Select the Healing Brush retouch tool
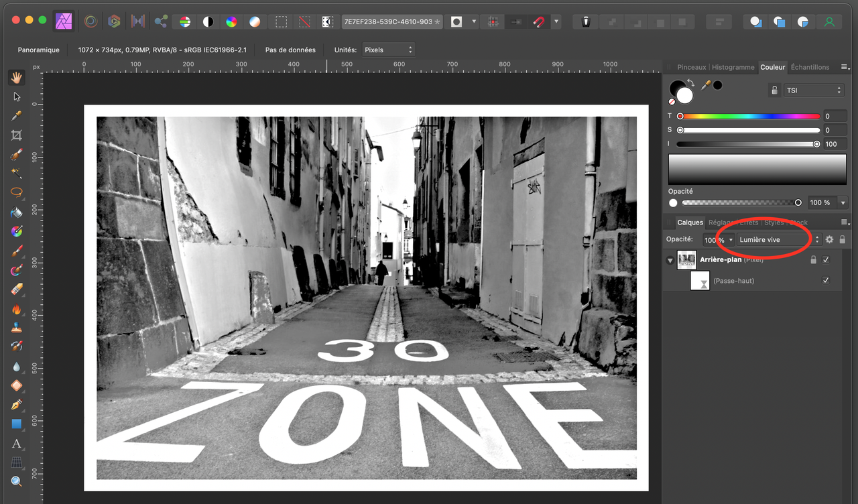The height and width of the screenshot is (504, 858). (x=17, y=347)
